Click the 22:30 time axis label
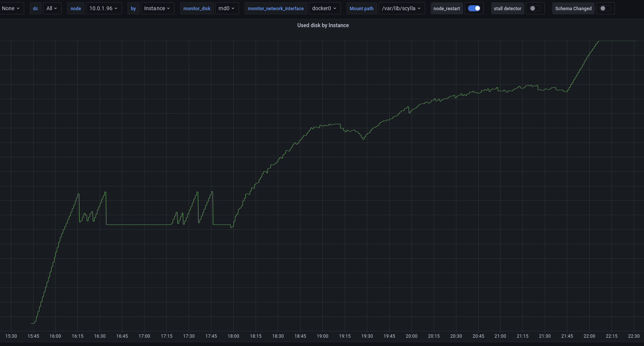 click(x=634, y=336)
